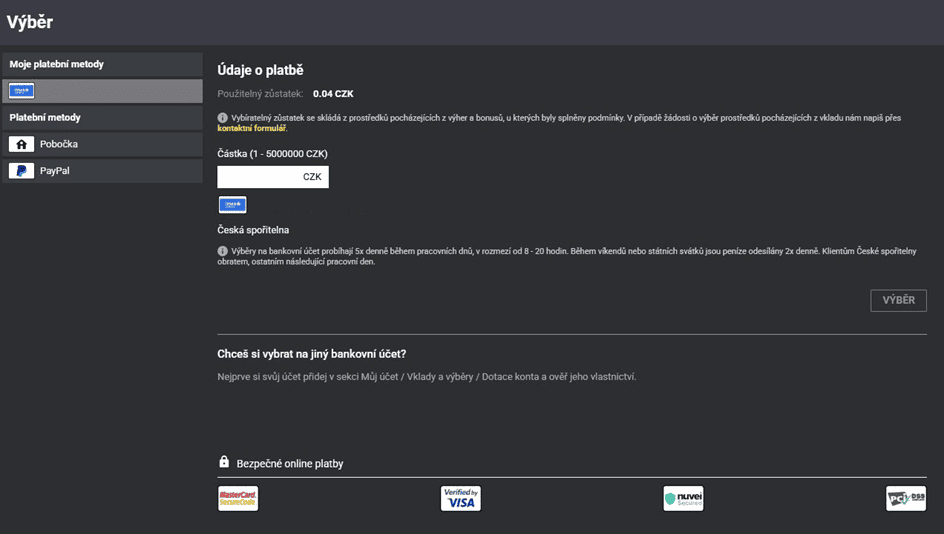Click the 'Chceš si vybrat na jiný bankovní účet?' text
This screenshot has width=944, height=534.
tap(312, 354)
